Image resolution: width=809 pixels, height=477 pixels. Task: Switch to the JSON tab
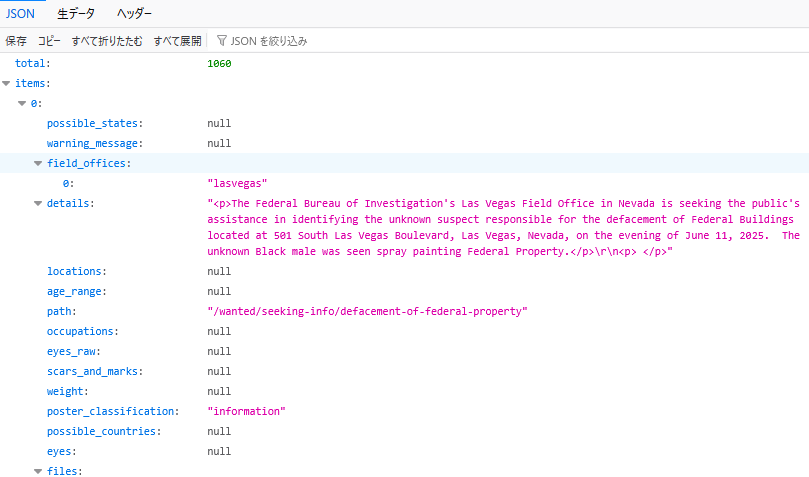coord(21,14)
